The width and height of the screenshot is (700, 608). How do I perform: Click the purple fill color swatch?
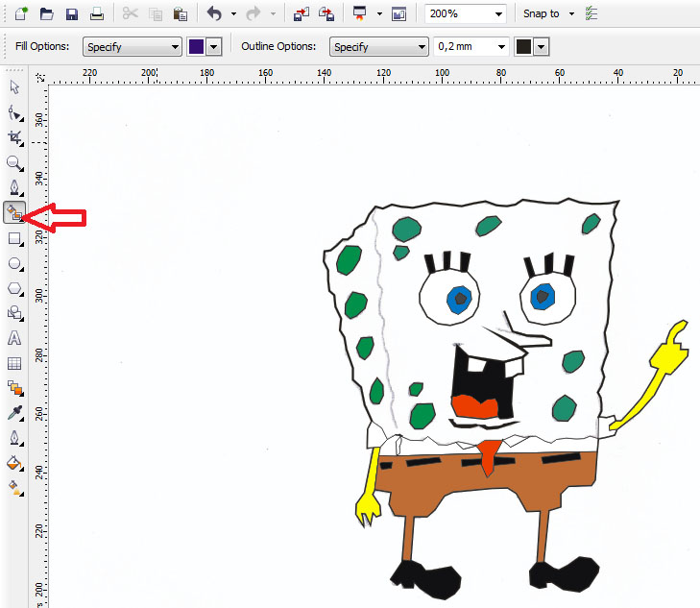click(197, 46)
